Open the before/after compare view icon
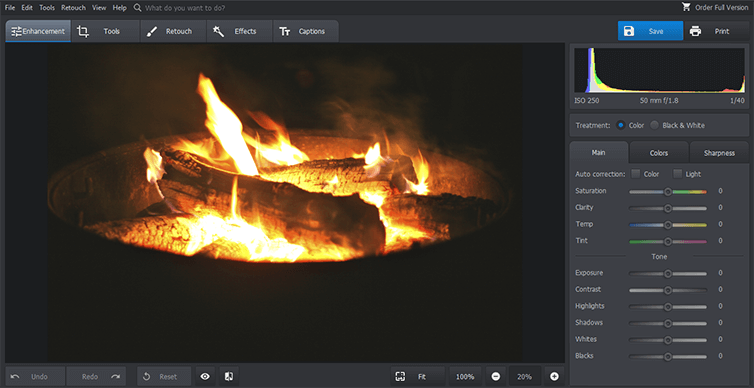The height and width of the screenshot is (388, 754). (x=229, y=376)
